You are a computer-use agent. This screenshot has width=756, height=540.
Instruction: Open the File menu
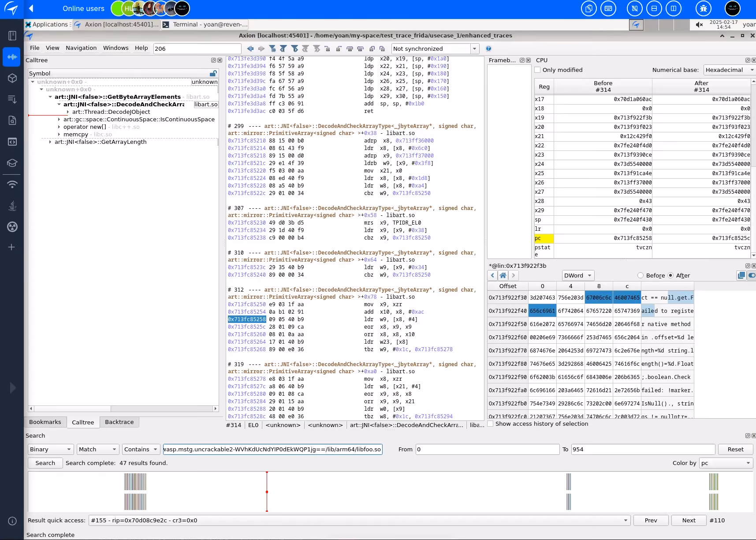pyautogui.click(x=34, y=48)
